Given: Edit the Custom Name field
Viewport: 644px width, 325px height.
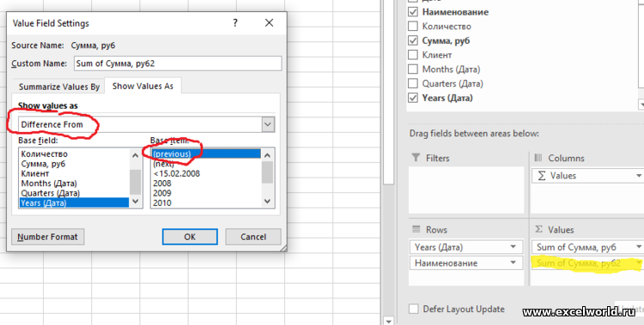Looking at the screenshot, I should 178,63.
